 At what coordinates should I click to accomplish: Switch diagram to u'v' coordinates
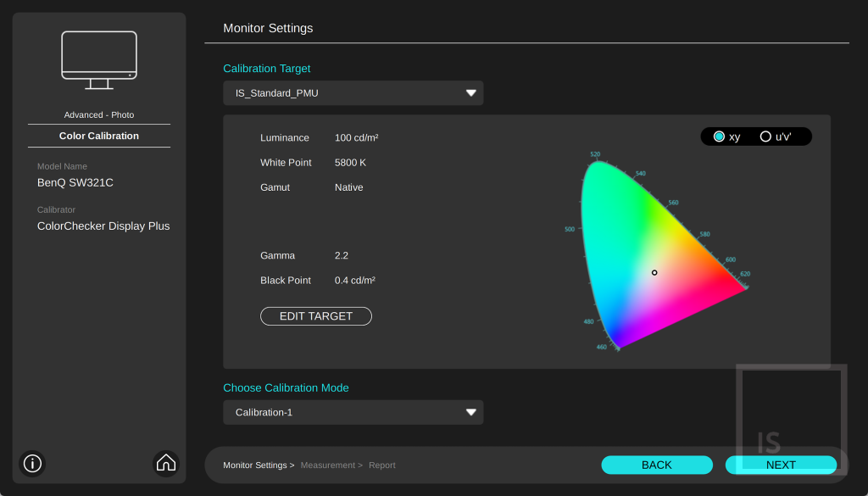[765, 137]
